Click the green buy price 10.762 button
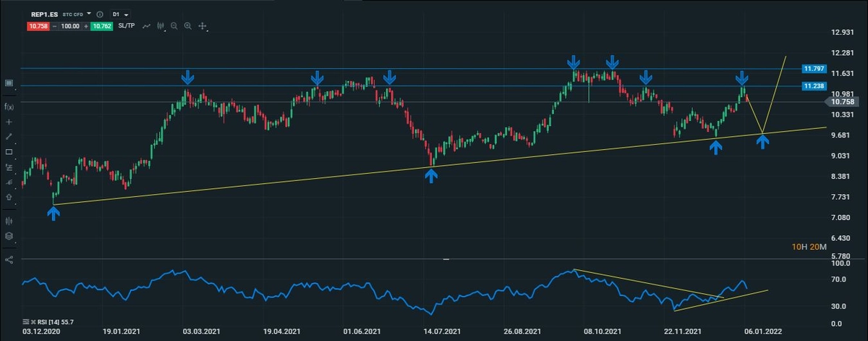 (x=103, y=26)
